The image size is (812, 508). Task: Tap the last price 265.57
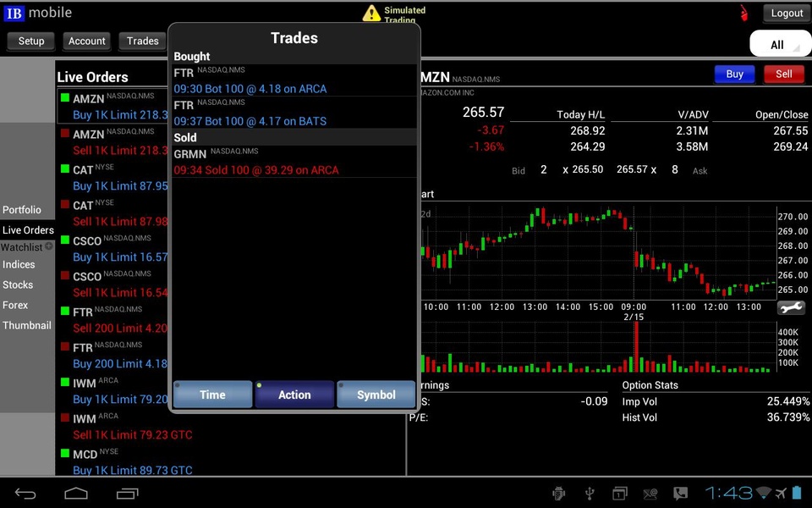point(483,112)
